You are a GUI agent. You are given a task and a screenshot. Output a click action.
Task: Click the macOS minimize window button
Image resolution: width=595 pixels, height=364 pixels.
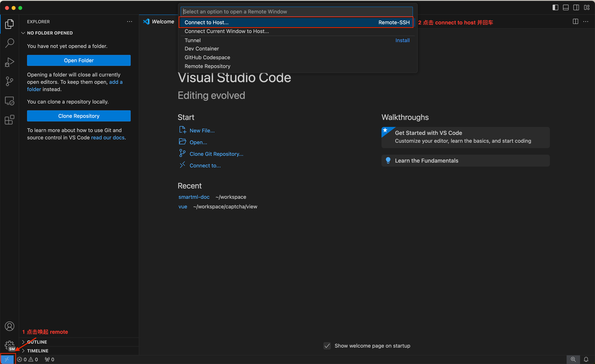[x=14, y=8]
